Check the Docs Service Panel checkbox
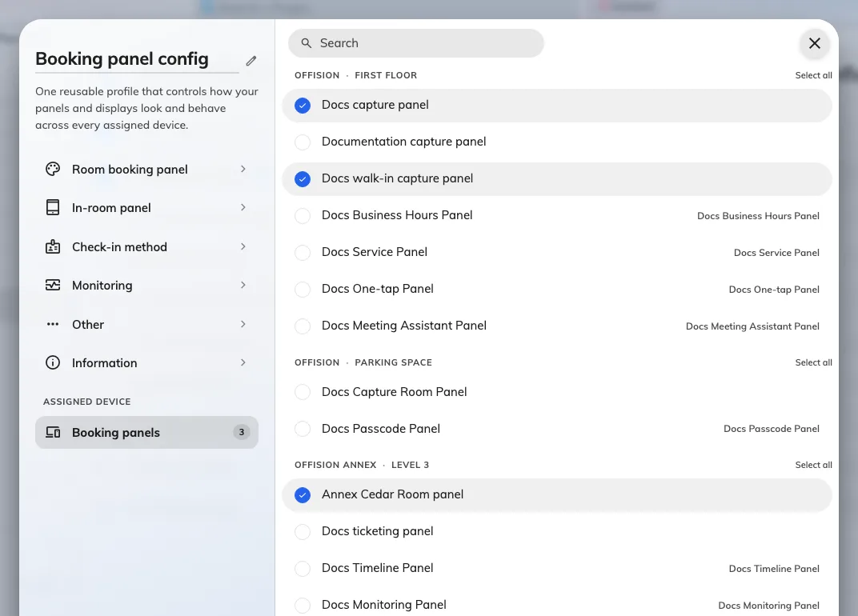858x616 pixels. point(303,252)
